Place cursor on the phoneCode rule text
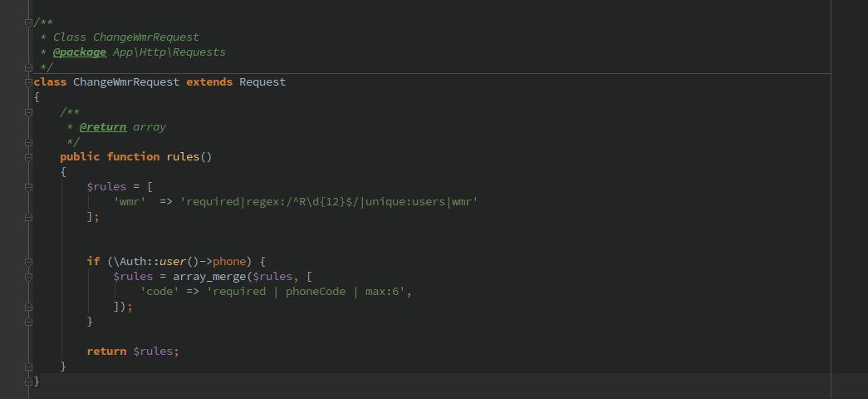The image size is (868, 399). (x=316, y=291)
